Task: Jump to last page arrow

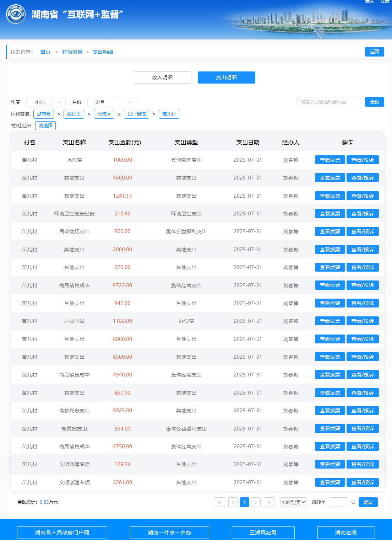Action: (269, 502)
